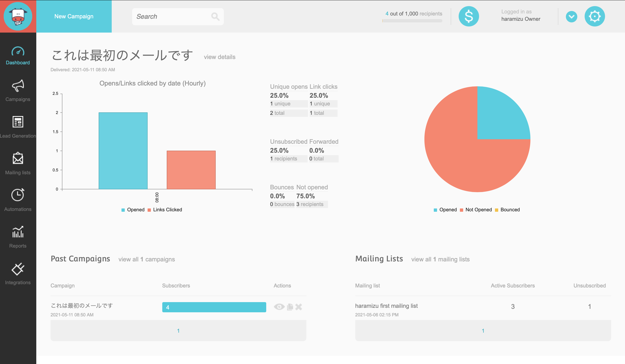Click the Bounces 0.0% value
Screen dimensions: 625x364
[277, 196]
